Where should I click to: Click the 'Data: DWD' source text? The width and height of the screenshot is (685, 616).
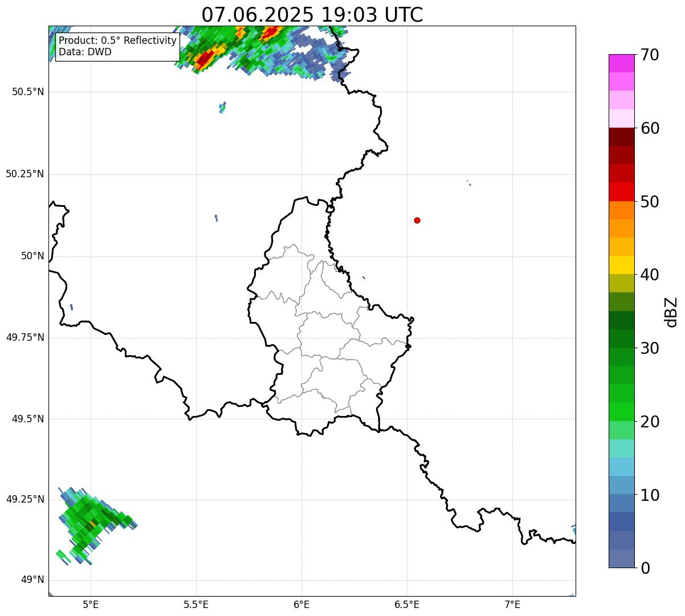85,52
